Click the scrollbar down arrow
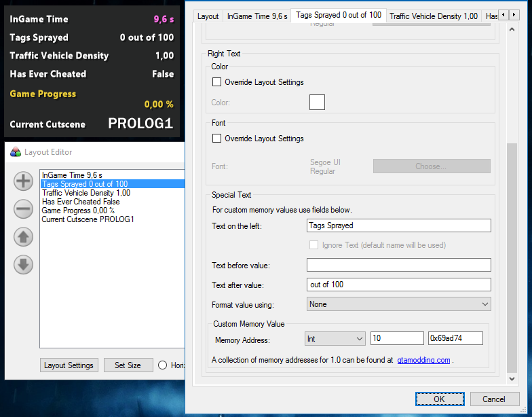This screenshot has width=532, height=417. coord(512,379)
